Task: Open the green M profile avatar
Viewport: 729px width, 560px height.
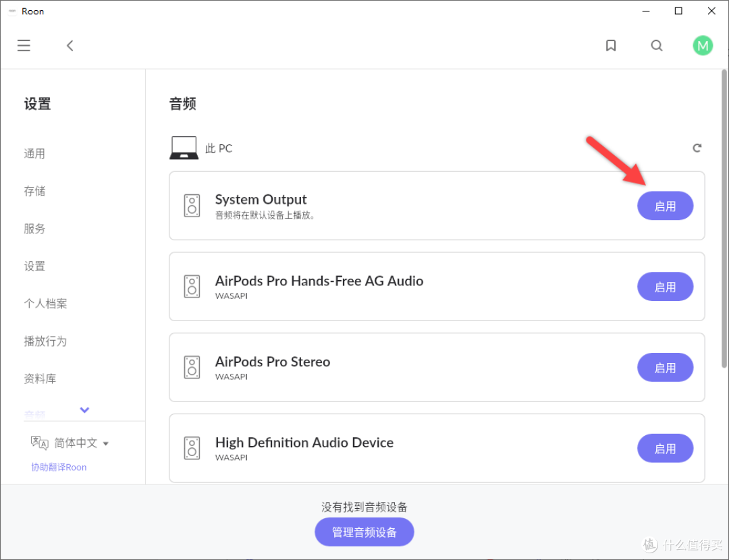Action: tap(703, 45)
